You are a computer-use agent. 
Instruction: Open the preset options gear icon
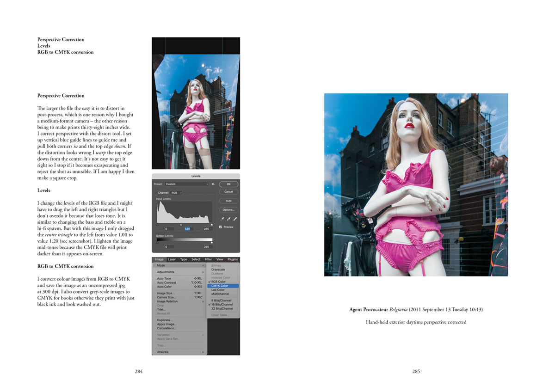click(x=213, y=184)
